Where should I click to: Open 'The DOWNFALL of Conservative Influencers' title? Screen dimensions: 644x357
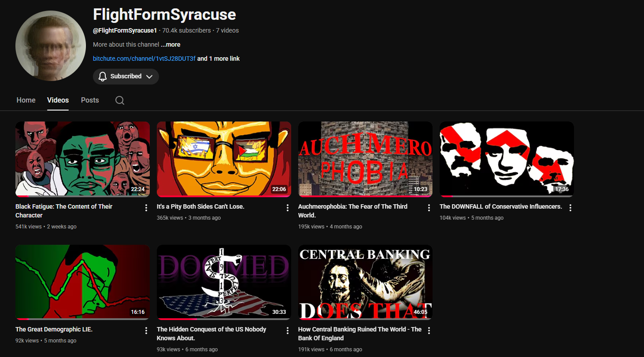(x=501, y=206)
